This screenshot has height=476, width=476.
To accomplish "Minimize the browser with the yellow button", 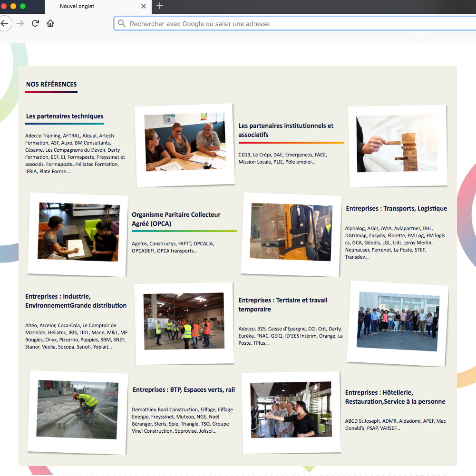I will pos(13,6).
